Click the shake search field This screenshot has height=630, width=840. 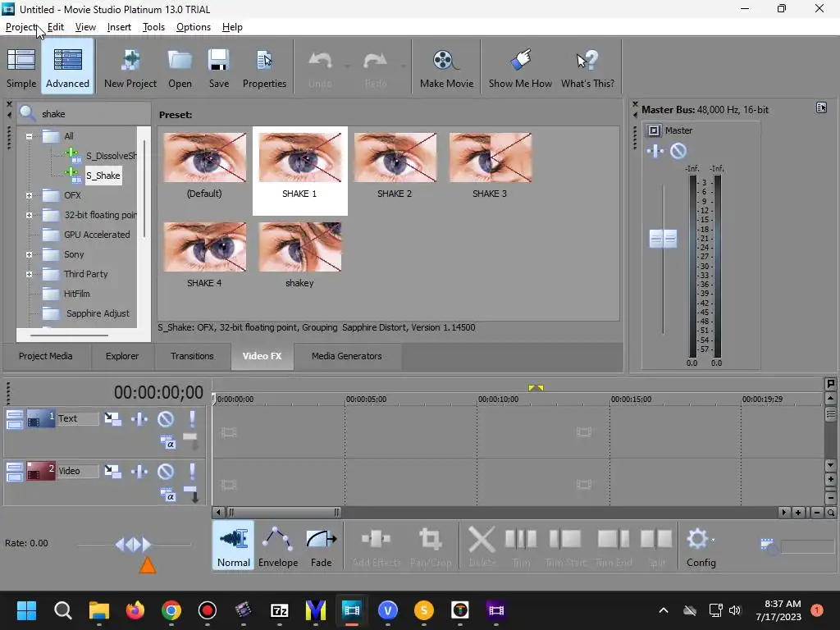tap(94, 113)
